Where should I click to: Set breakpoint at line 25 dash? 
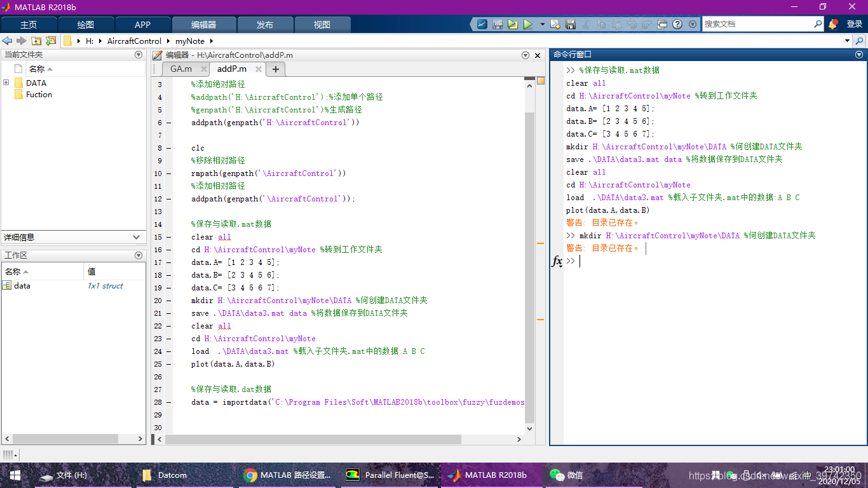[x=168, y=364]
